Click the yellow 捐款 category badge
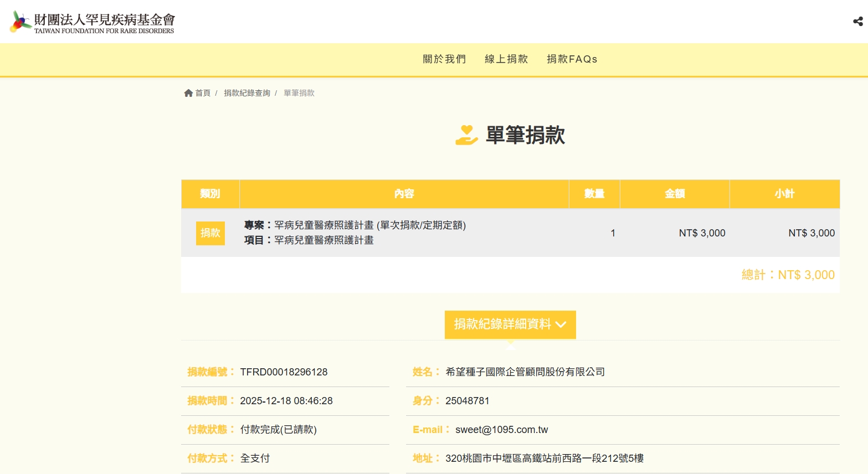Viewport: 868px width, 474px height. click(x=210, y=233)
